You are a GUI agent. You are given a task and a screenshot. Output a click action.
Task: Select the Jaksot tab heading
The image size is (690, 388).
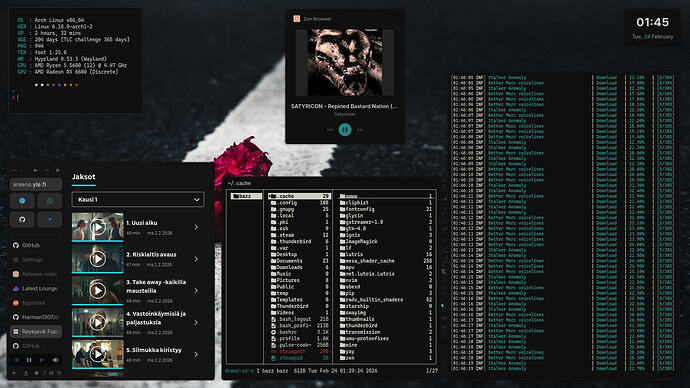click(x=84, y=176)
